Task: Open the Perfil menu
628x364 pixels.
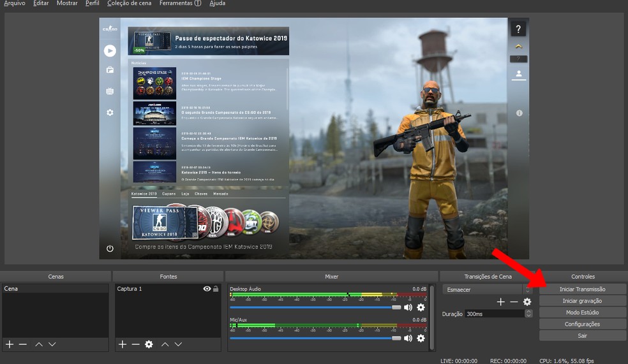Action: click(x=92, y=3)
